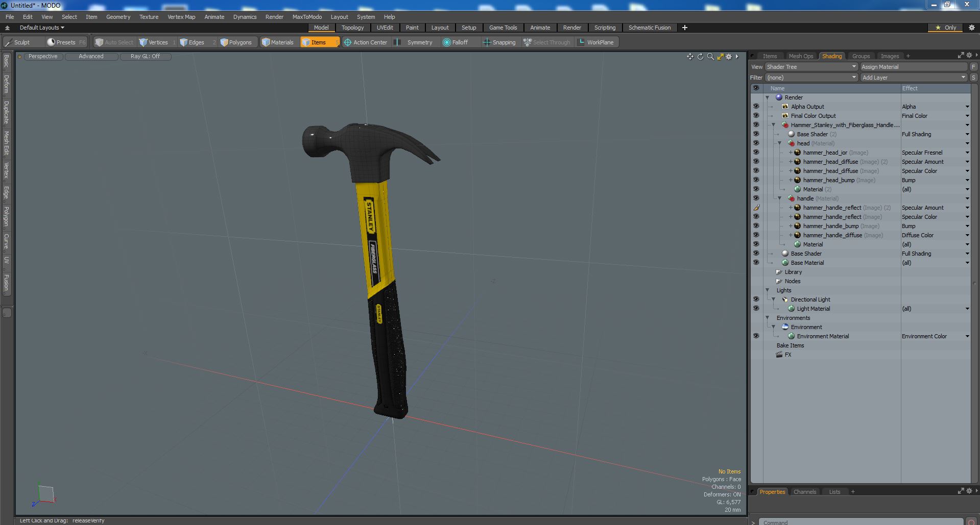Switch to the Schematic Fusion layout tab
This screenshot has height=525, width=980.
[x=650, y=28]
